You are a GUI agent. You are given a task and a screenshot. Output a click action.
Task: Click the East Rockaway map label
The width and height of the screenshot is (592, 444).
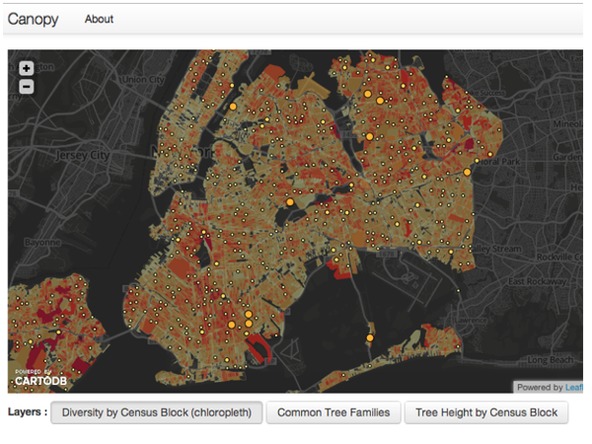[537, 282]
